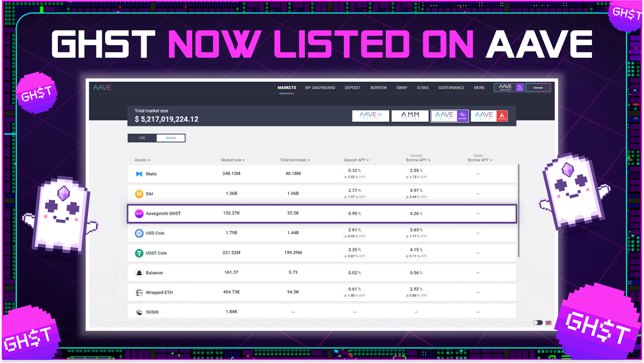Open the language selector via the UK flag
The width and height of the screenshot is (644, 363).
[x=548, y=323]
